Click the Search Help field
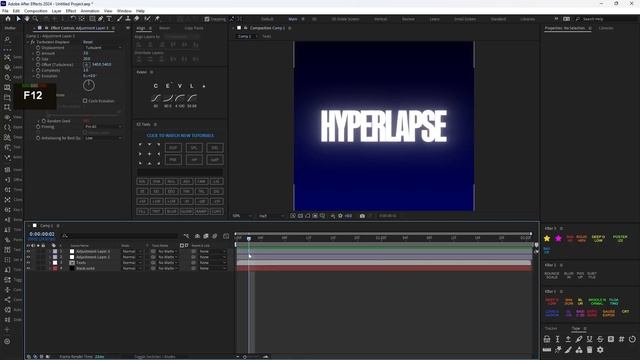This screenshot has height=360, width=640. (x=607, y=19)
